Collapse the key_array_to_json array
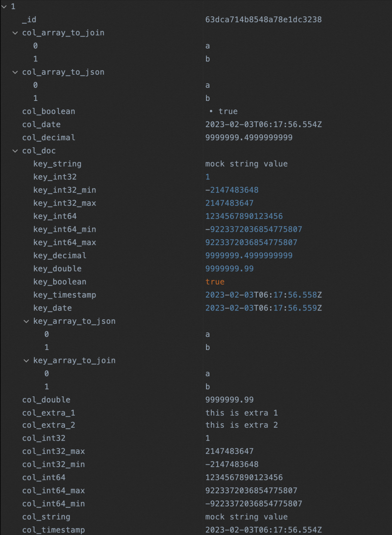 [x=27, y=321]
